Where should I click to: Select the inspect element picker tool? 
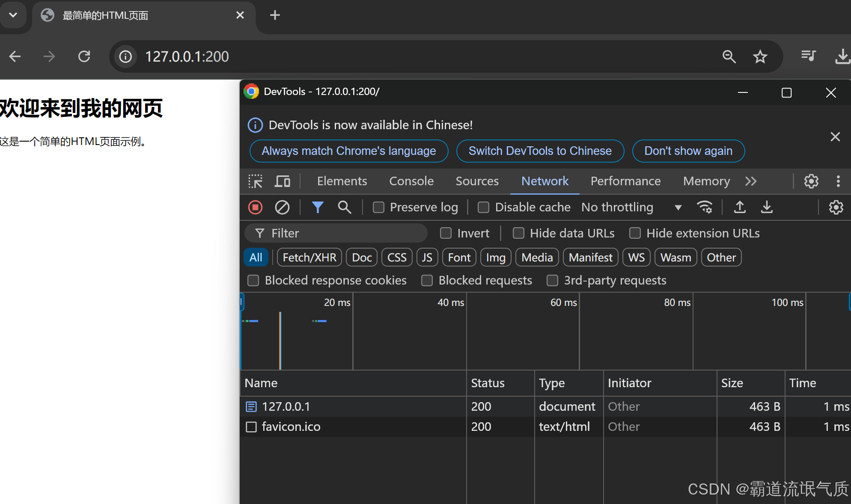(x=256, y=181)
